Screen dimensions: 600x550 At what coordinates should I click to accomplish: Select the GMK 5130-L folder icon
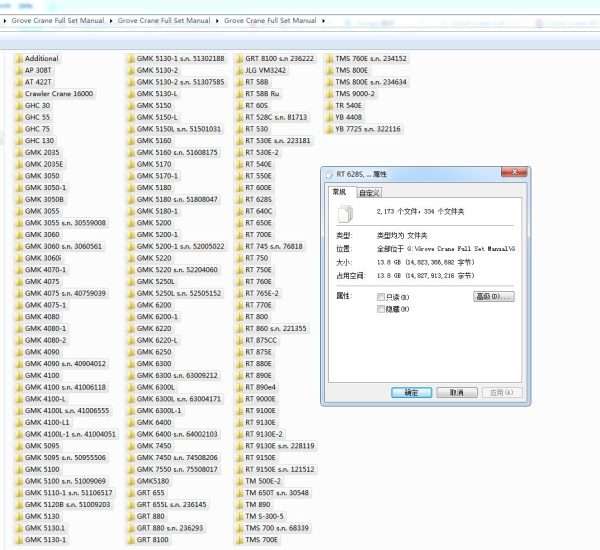tap(131, 94)
